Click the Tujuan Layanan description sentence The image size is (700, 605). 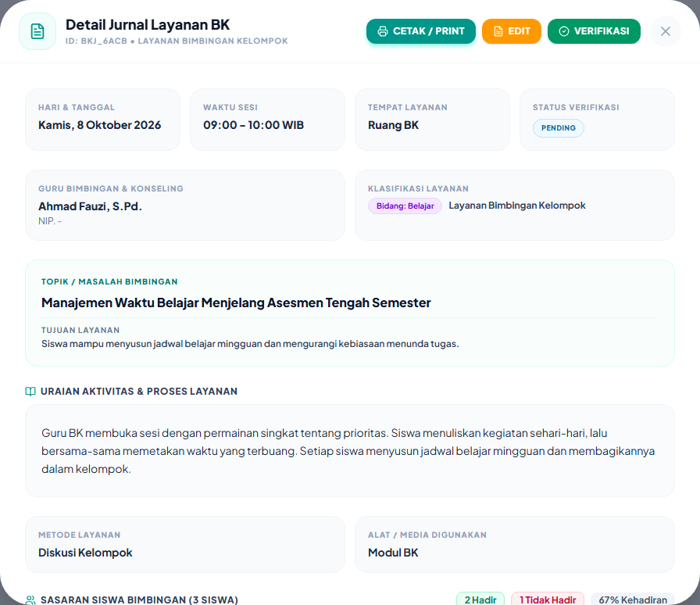[250, 344]
